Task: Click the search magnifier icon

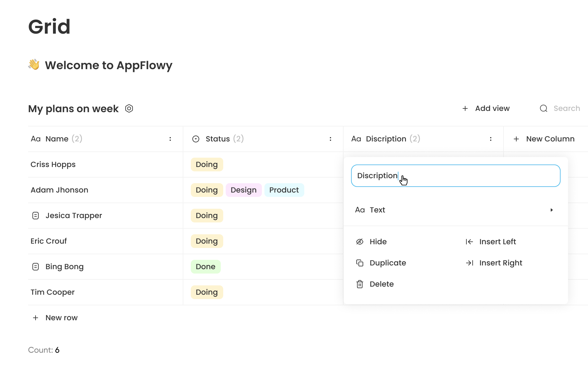Action: pyautogui.click(x=543, y=108)
